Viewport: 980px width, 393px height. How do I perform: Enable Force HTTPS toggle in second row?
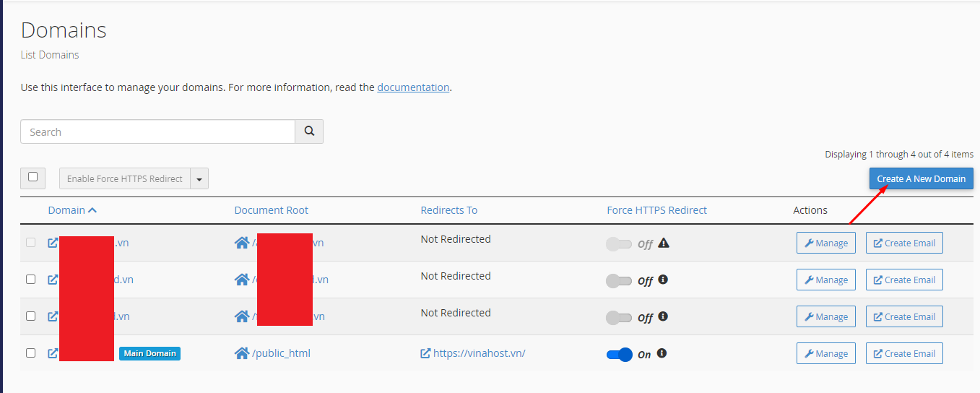(619, 280)
